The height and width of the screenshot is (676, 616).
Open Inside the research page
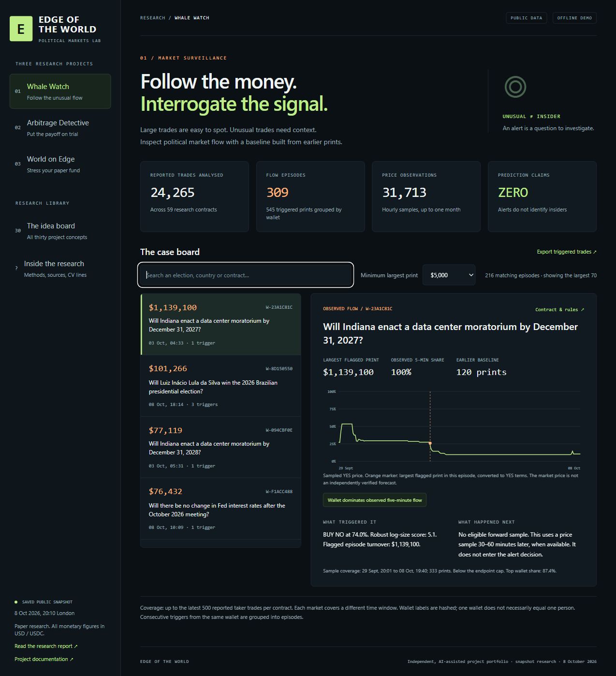click(60, 269)
